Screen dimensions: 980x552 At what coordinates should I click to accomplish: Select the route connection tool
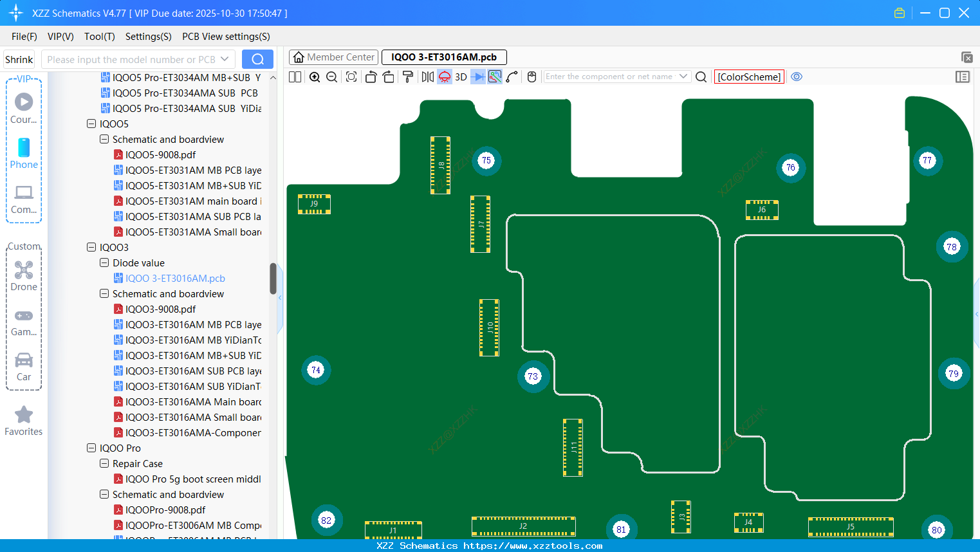(512, 77)
